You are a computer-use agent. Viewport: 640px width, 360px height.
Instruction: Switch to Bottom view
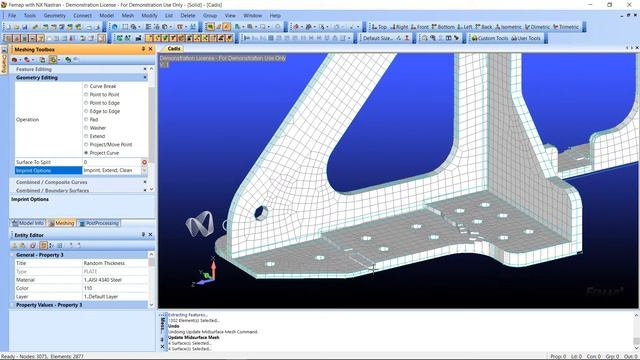click(443, 27)
